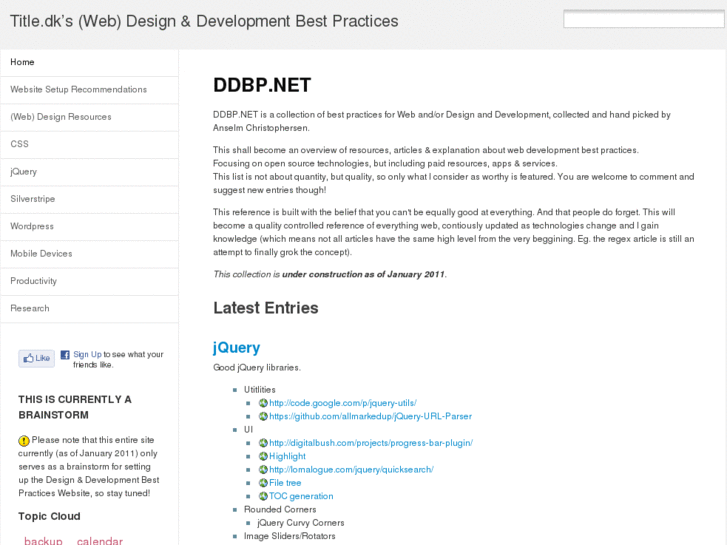Click the 'jQuery Curvy Corners' list item
Screen dimensions: 727x545
(301, 523)
